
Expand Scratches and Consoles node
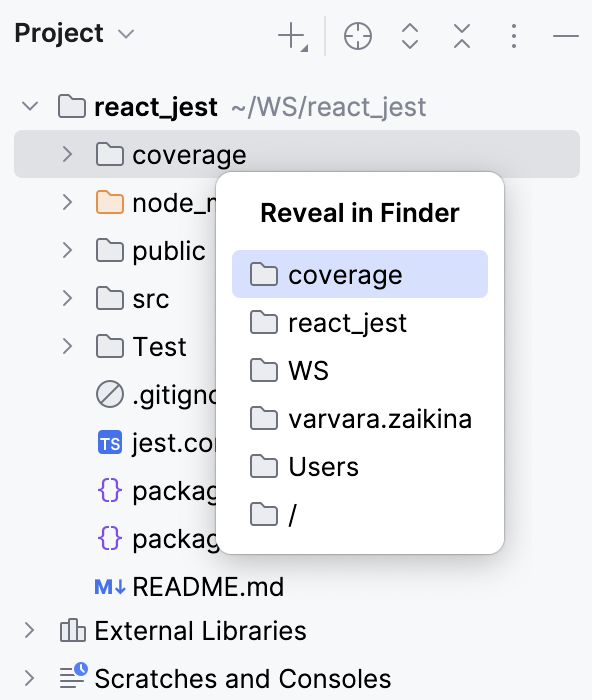pos(29,678)
